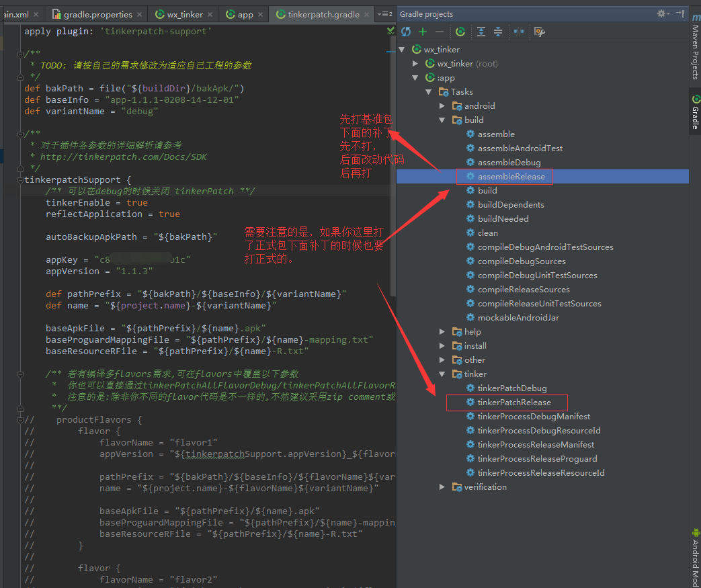Toggle offline mode in Gradle toolbar
Image resolution: width=701 pixels, height=588 pixels.
coord(519,32)
